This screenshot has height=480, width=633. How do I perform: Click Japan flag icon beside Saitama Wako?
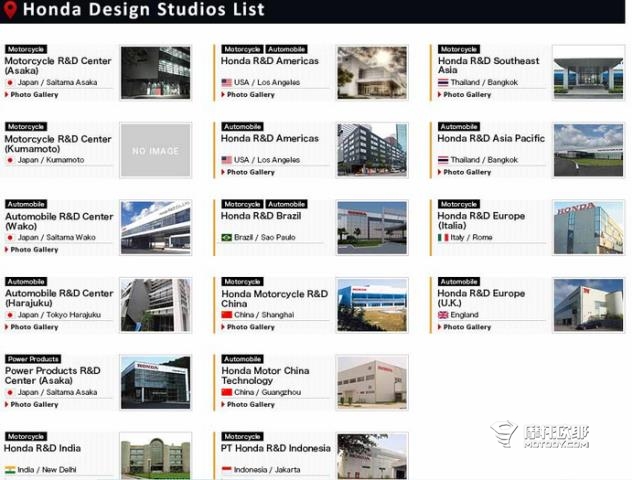pyautogui.click(x=10, y=237)
